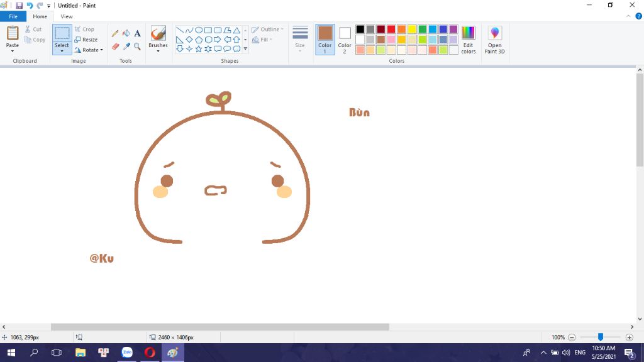Switch to the Home tab
The width and height of the screenshot is (644, 362).
tap(40, 16)
